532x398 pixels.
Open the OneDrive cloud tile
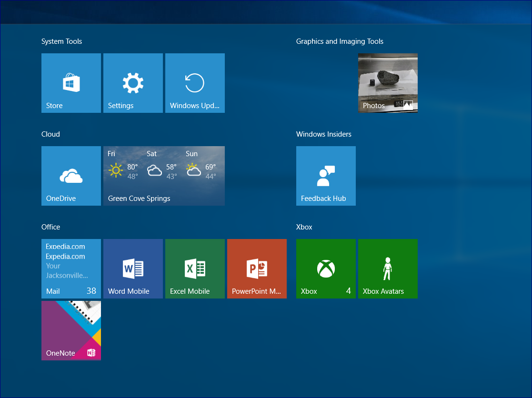click(x=71, y=176)
